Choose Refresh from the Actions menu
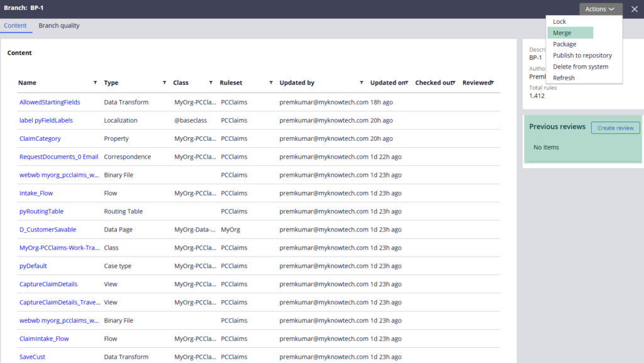Image resolution: width=644 pixels, height=363 pixels. (564, 77)
